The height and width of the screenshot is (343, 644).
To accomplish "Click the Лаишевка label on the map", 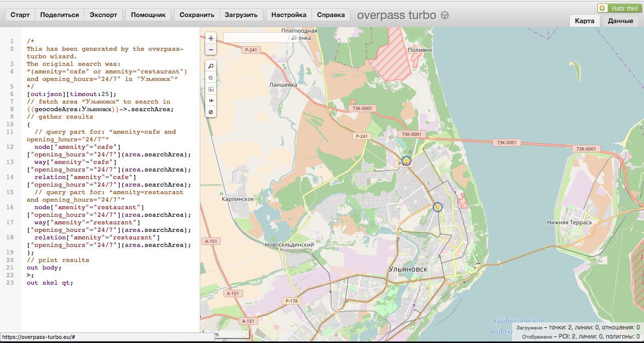I will click(x=283, y=84).
